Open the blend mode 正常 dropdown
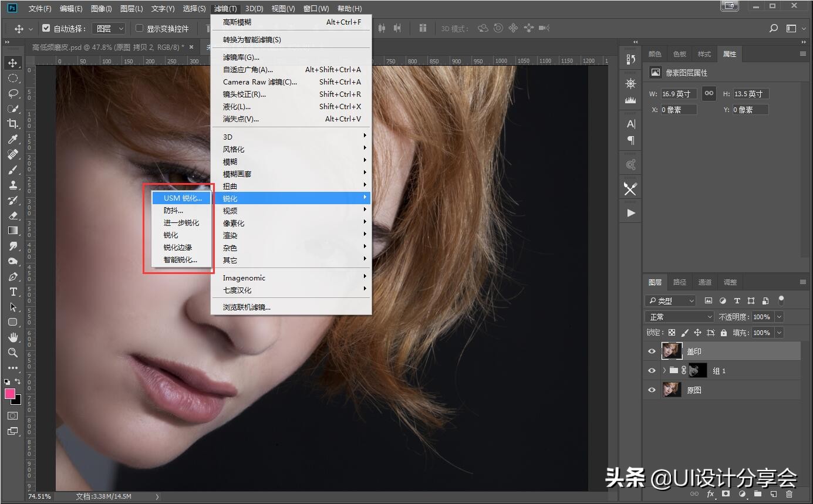813x504 pixels. tap(680, 317)
